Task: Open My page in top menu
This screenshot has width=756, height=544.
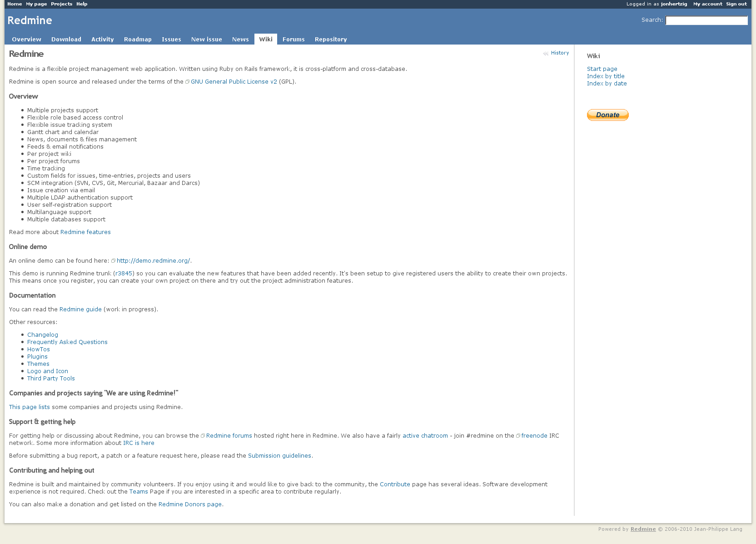Action: 36,4
